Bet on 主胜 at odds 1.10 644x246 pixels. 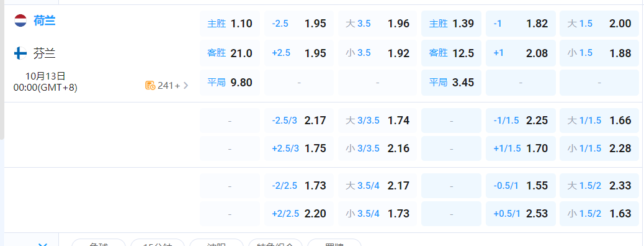[x=230, y=24]
